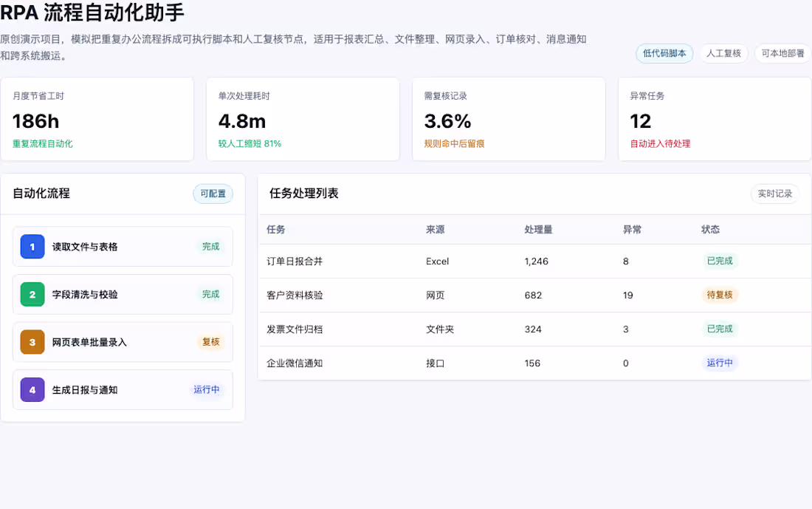The height and width of the screenshot is (509, 812).
Task: Click the 自动化流程 panel title
Action: tap(41, 194)
